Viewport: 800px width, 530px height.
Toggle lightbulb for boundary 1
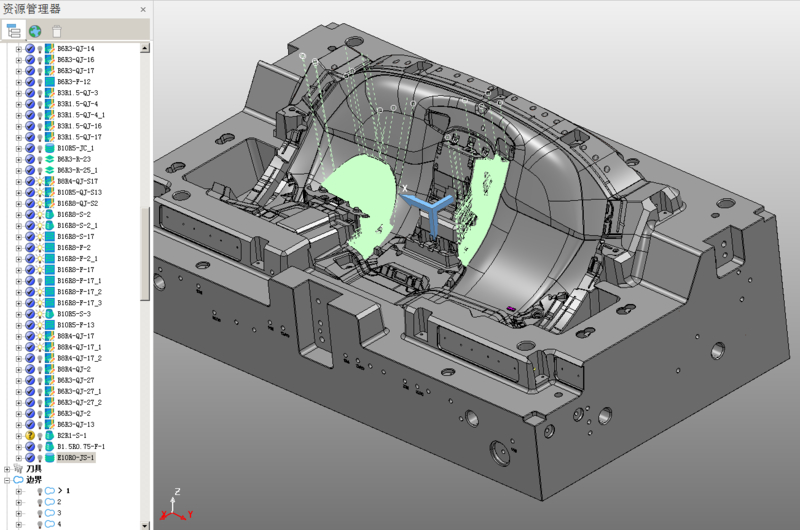(x=40, y=491)
